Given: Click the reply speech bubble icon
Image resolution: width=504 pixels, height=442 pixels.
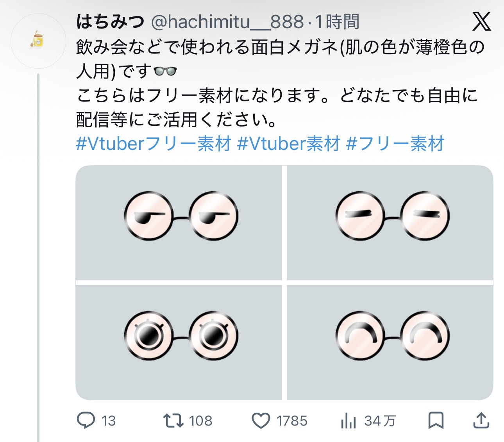Looking at the screenshot, I should [x=86, y=421].
